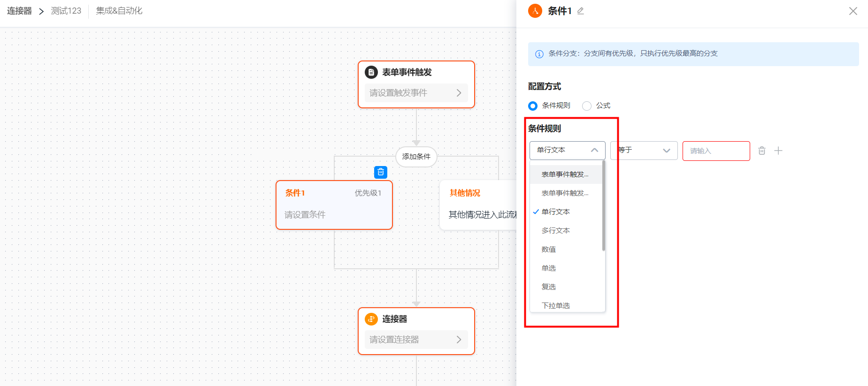This screenshot has height=386, width=868.
Task: Click the 添加条件 button
Action: [x=416, y=157]
